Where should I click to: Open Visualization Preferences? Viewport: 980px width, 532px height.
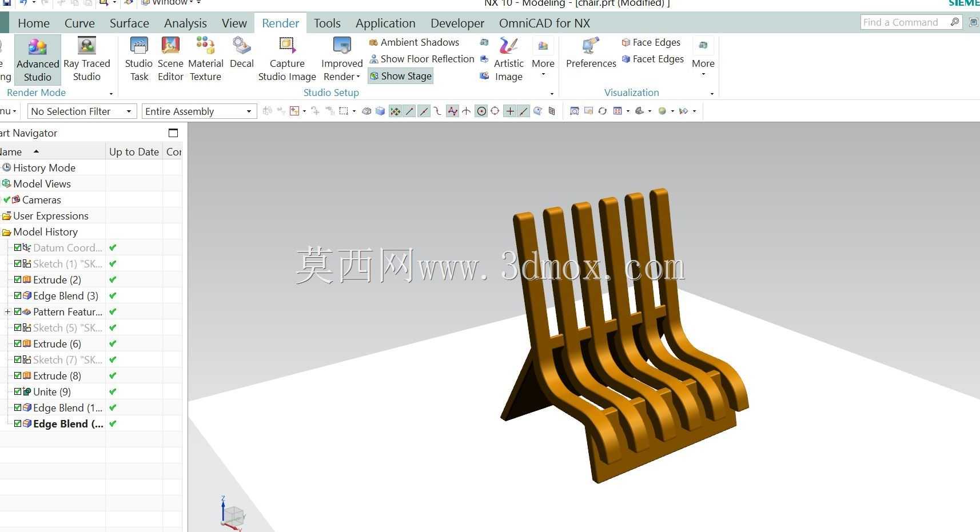coord(591,53)
